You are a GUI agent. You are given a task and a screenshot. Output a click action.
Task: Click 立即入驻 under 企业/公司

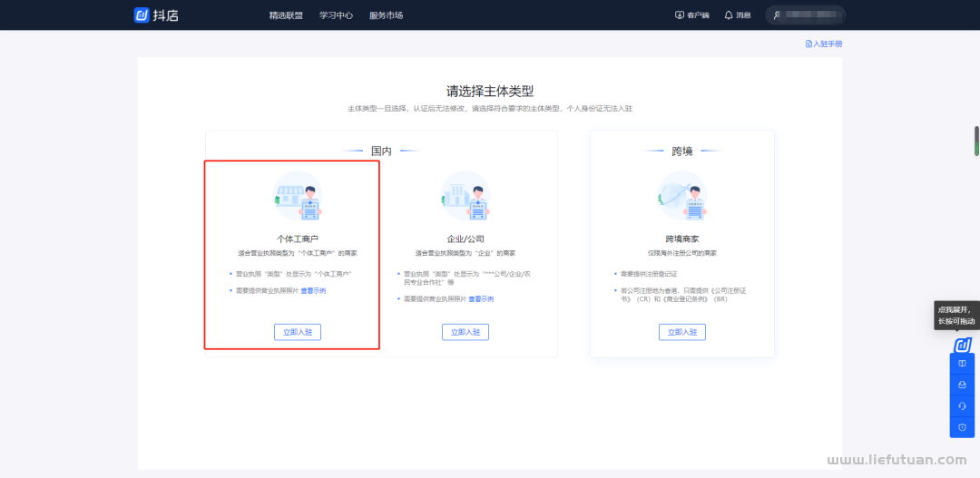coord(465,332)
